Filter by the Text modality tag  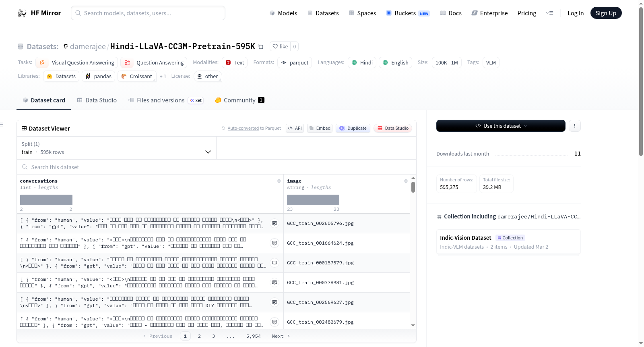click(x=235, y=62)
